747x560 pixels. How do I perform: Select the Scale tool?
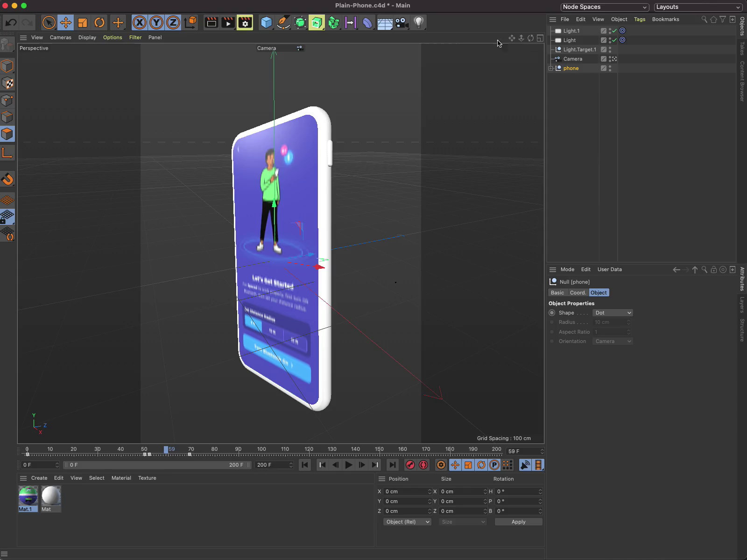[83, 22]
